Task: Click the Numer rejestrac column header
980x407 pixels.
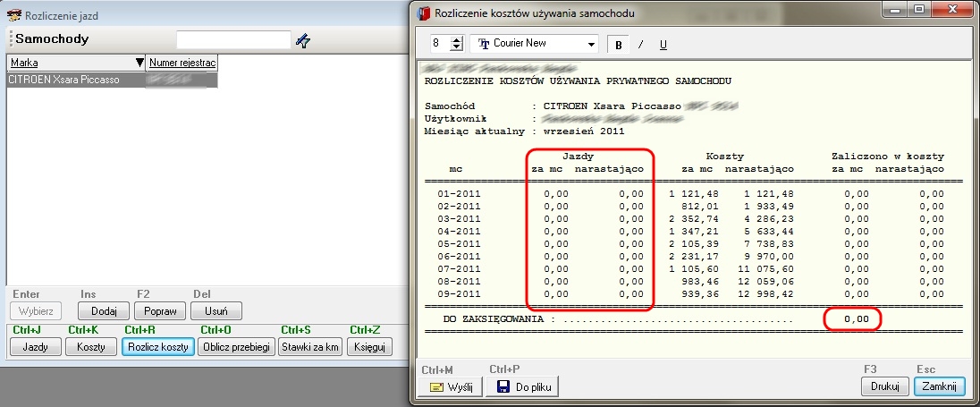Action: pyautogui.click(x=182, y=63)
